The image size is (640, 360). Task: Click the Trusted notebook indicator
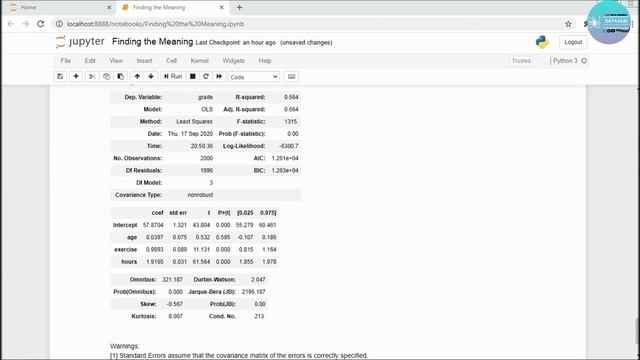(521, 61)
